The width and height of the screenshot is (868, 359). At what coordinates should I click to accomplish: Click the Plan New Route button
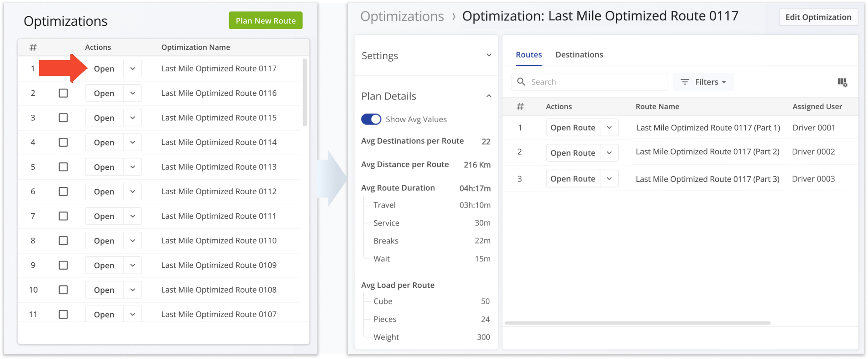pyautogui.click(x=266, y=21)
